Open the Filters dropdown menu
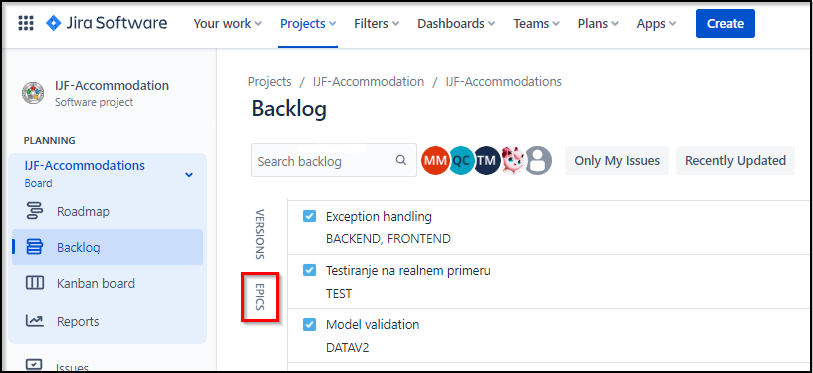Screen dimensions: 813x373 coord(376,23)
